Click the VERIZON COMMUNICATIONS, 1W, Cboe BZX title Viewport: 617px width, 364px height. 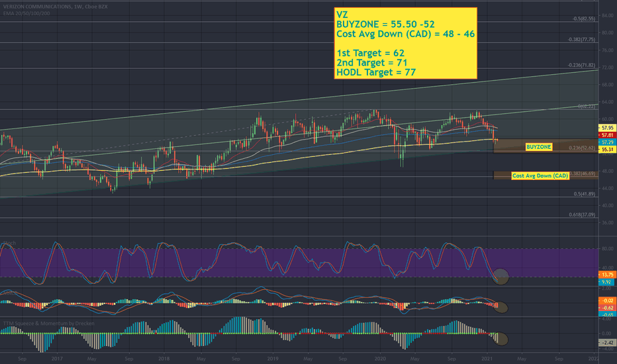55,7
